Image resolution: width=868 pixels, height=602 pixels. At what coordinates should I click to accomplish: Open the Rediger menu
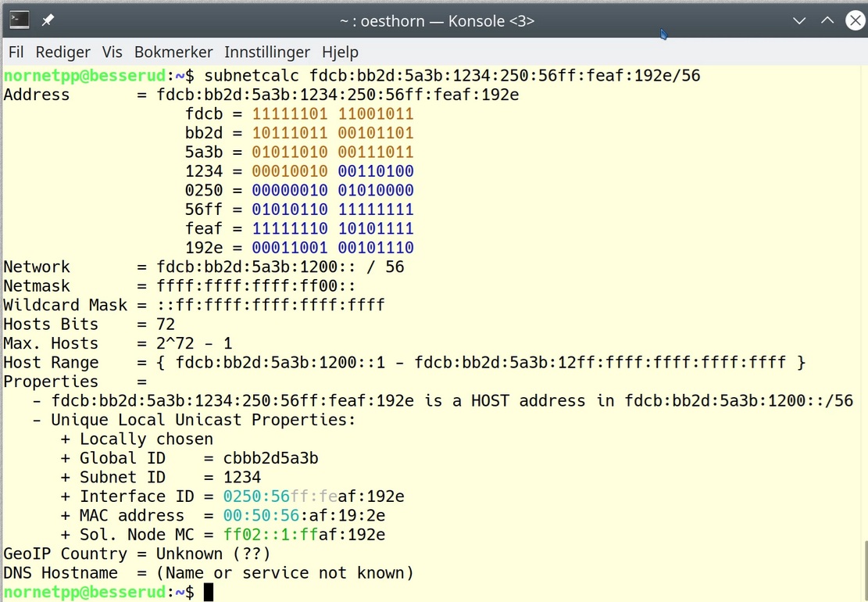pos(63,52)
